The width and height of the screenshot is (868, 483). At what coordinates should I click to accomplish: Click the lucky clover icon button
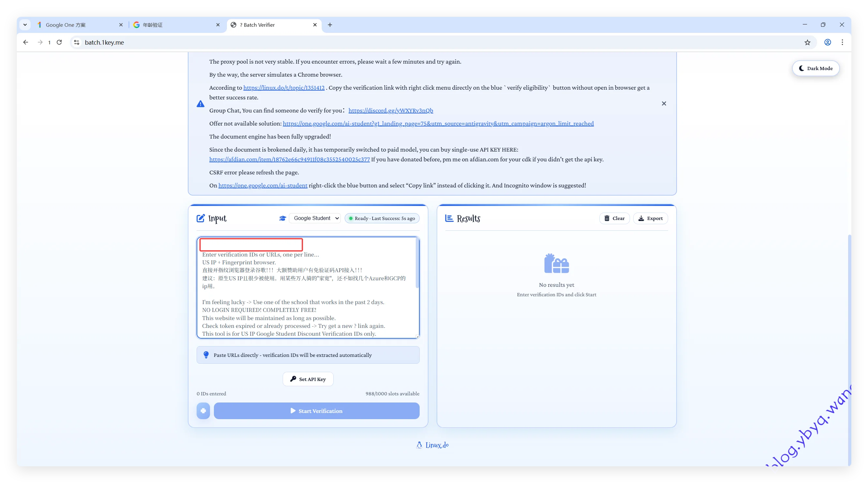tap(203, 411)
